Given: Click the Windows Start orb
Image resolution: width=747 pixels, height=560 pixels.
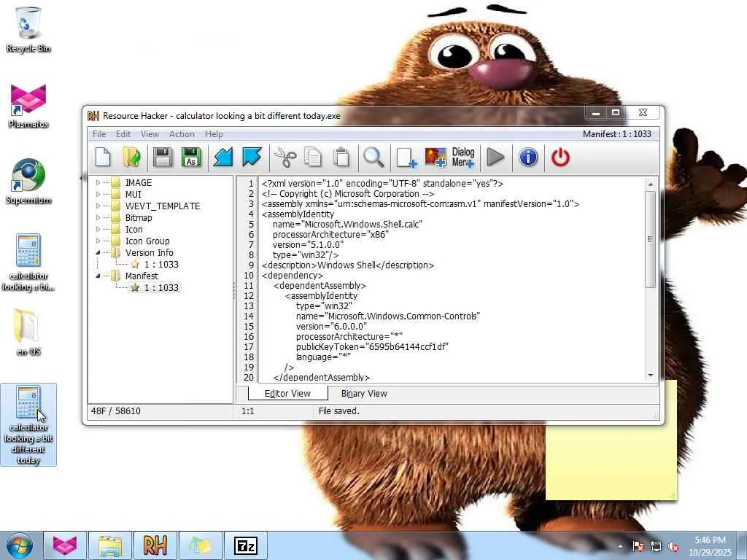Looking at the screenshot, I should (20, 545).
